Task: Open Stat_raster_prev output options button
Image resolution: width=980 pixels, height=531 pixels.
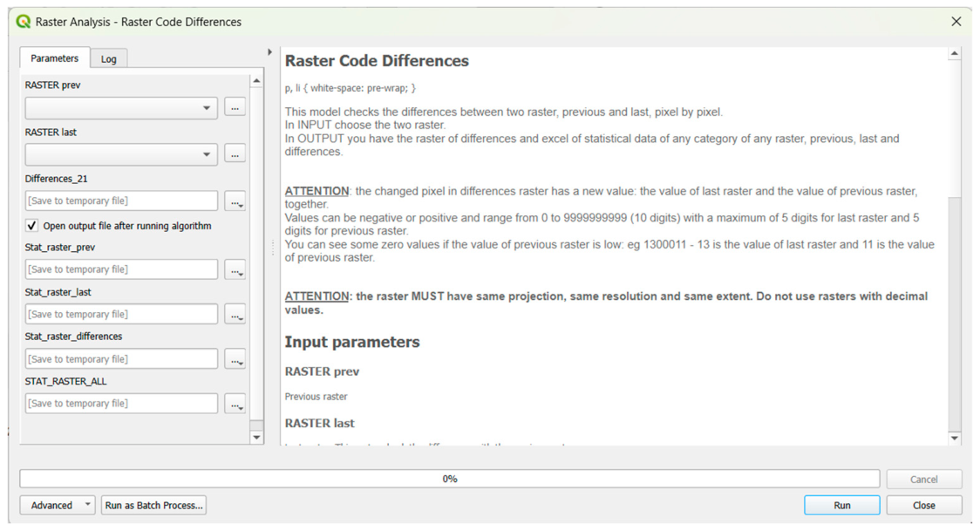Action: pyautogui.click(x=235, y=270)
